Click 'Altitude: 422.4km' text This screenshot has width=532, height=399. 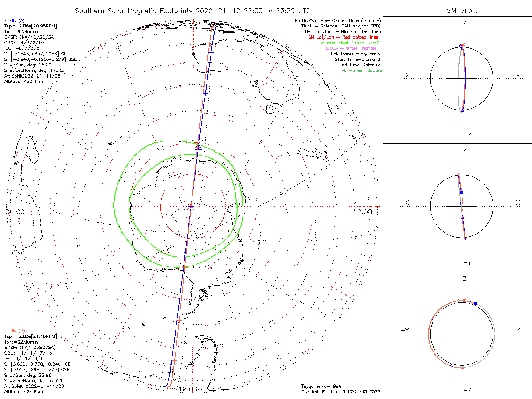23,82
